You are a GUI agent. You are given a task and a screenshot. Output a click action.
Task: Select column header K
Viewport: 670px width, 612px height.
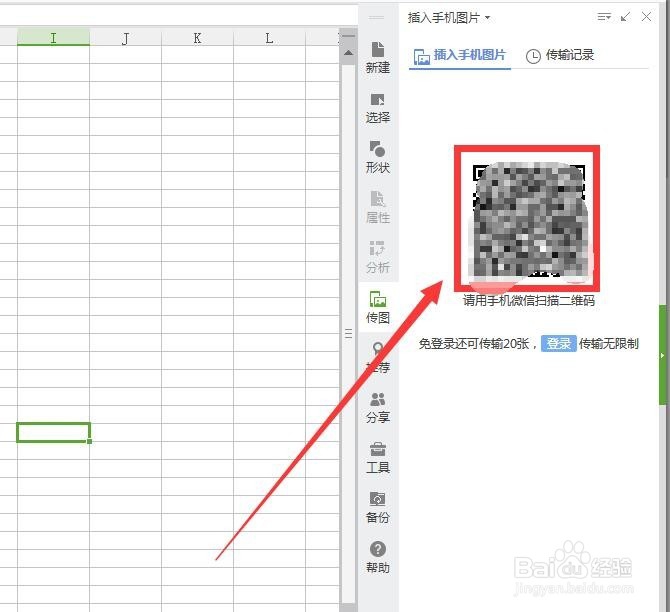point(197,38)
